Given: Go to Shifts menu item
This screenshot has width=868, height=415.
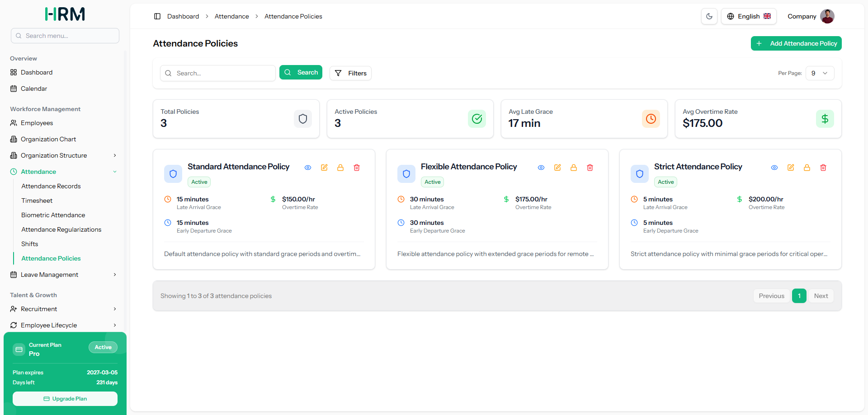Looking at the screenshot, I should tap(30, 244).
